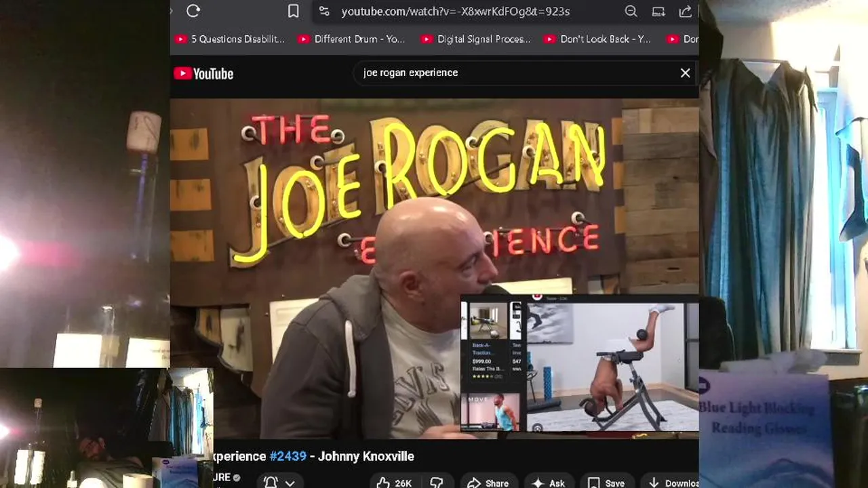Go to YouTube home via the logo
Image resolution: width=868 pixels, height=488 pixels.
point(203,74)
